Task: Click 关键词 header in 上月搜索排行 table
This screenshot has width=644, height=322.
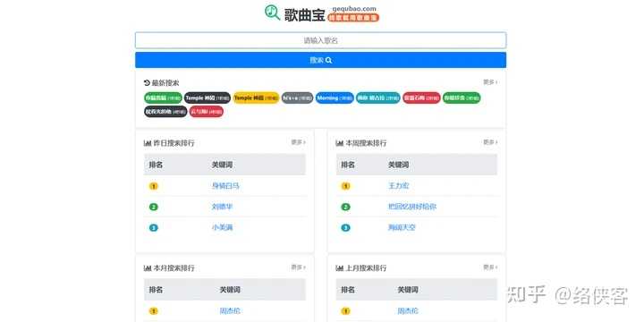Action: coord(408,290)
